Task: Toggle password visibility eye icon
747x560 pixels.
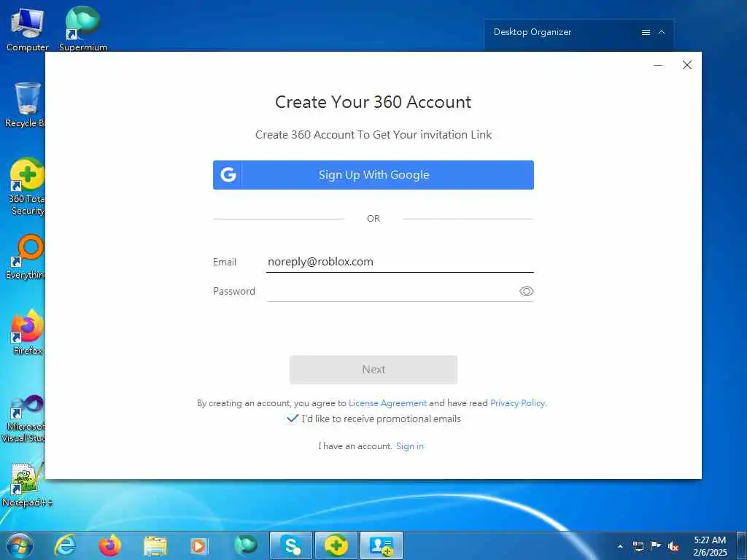Action: pyautogui.click(x=526, y=291)
